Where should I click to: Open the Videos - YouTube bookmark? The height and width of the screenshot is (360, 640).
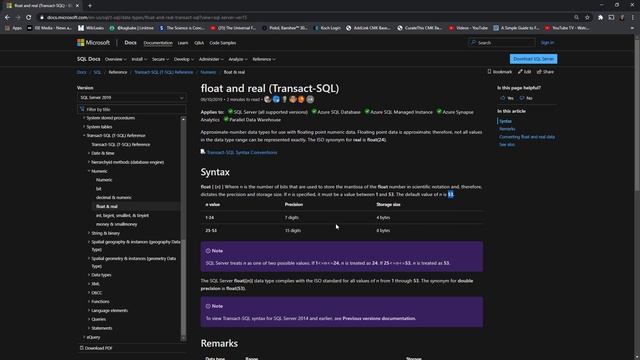(x=468, y=28)
